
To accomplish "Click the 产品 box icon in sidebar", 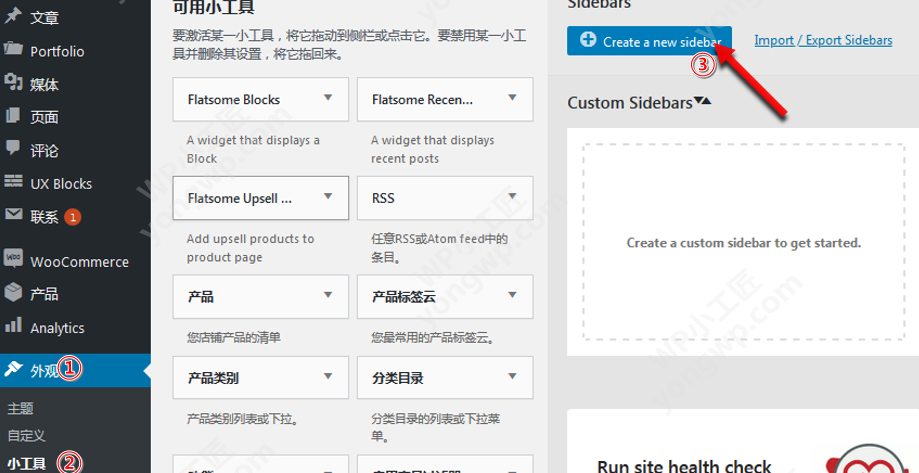I will [13, 293].
